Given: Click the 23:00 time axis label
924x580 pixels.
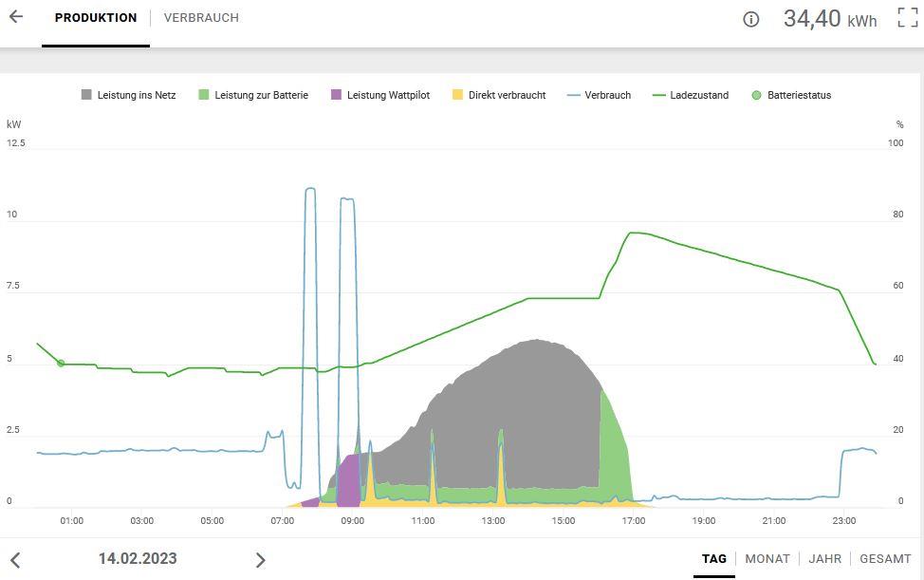Looking at the screenshot, I should (844, 521).
